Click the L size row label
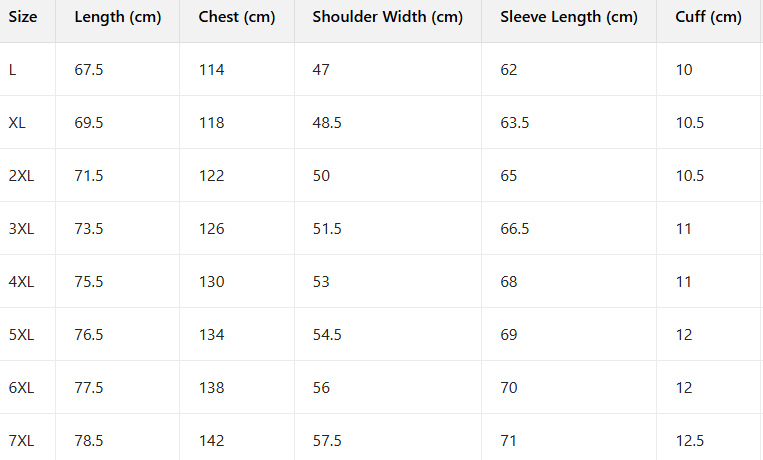This screenshot has width=763, height=460. (13, 70)
